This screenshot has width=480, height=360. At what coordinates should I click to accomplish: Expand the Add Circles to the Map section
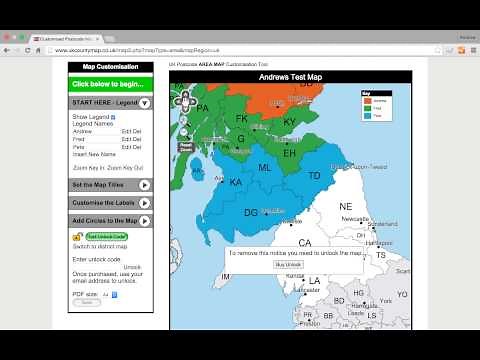point(144,221)
